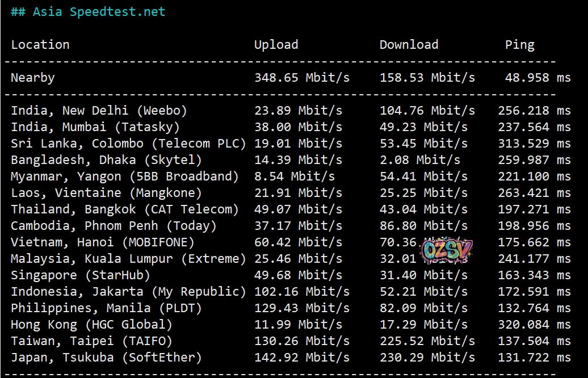Click the Ping column header
The image size is (588, 378).
tap(519, 45)
